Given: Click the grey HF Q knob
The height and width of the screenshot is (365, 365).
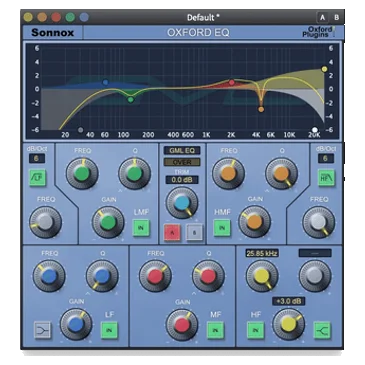Looking at the screenshot, I should pyautogui.click(x=315, y=276).
